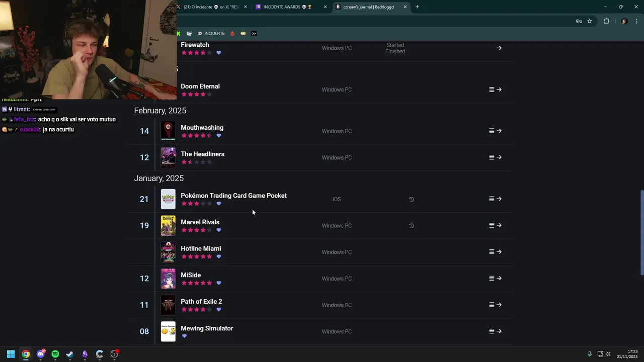Click the Mouthwashing cover thumbnail
This screenshot has height=362, width=644.
click(168, 131)
